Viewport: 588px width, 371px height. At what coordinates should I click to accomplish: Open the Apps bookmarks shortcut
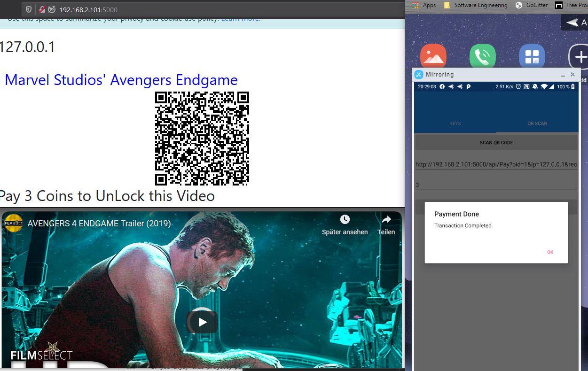[x=423, y=5]
